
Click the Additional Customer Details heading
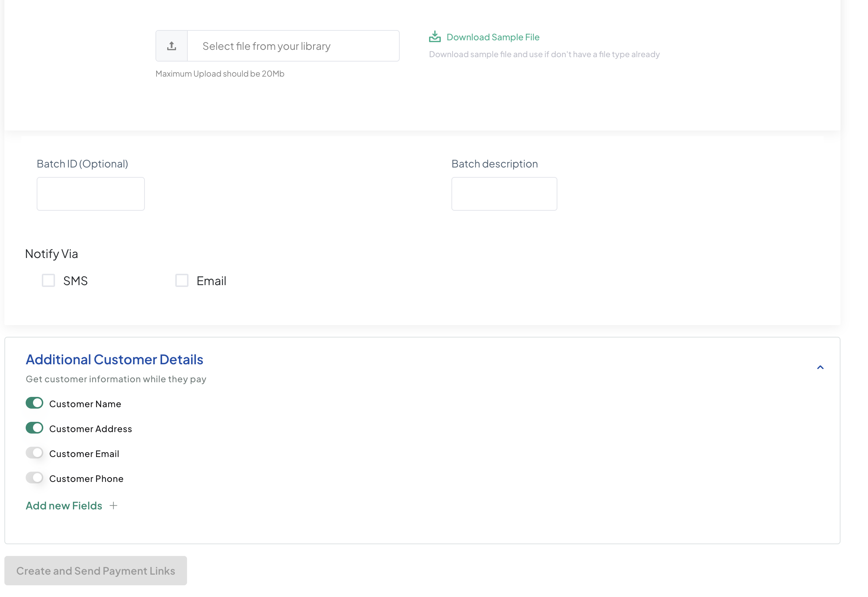114,360
